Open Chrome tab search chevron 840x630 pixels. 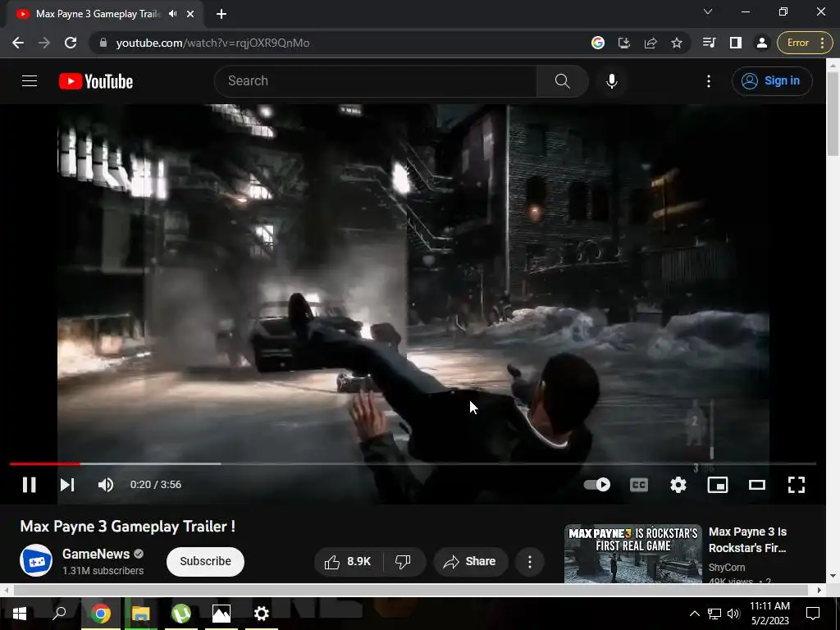pyautogui.click(x=708, y=11)
